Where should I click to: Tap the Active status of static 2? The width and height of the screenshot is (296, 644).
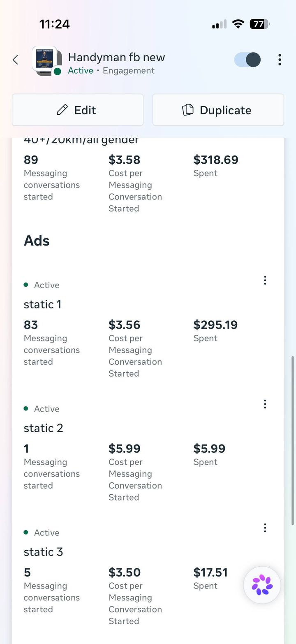coord(46,409)
